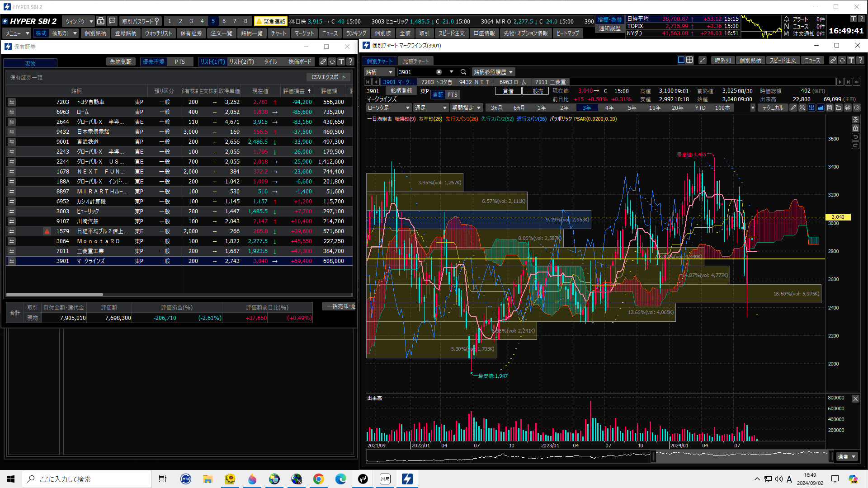
Task: Open 注文一覧 from the main menu bar
Action: click(x=222, y=33)
